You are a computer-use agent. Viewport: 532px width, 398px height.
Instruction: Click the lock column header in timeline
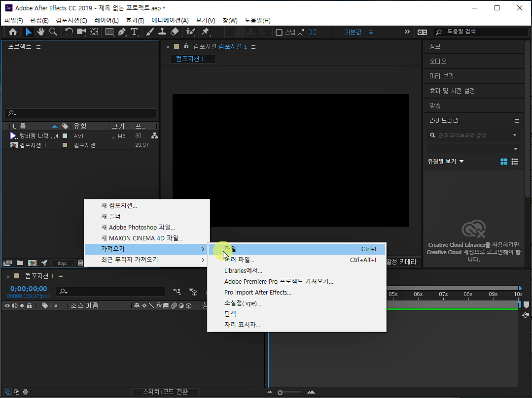(x=30, y=305)
